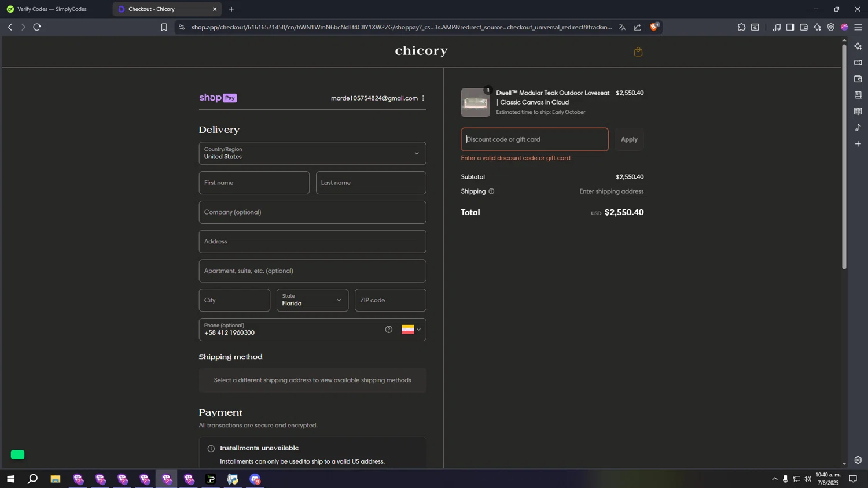Open the volume speaker icon in system tray

coord(807,479)
